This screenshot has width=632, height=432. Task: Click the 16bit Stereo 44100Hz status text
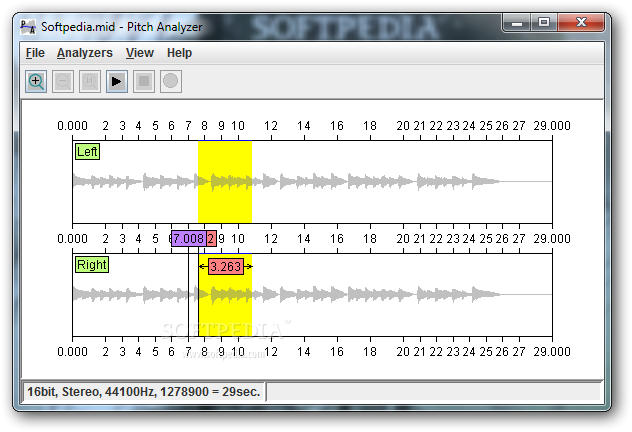(144, 392)
